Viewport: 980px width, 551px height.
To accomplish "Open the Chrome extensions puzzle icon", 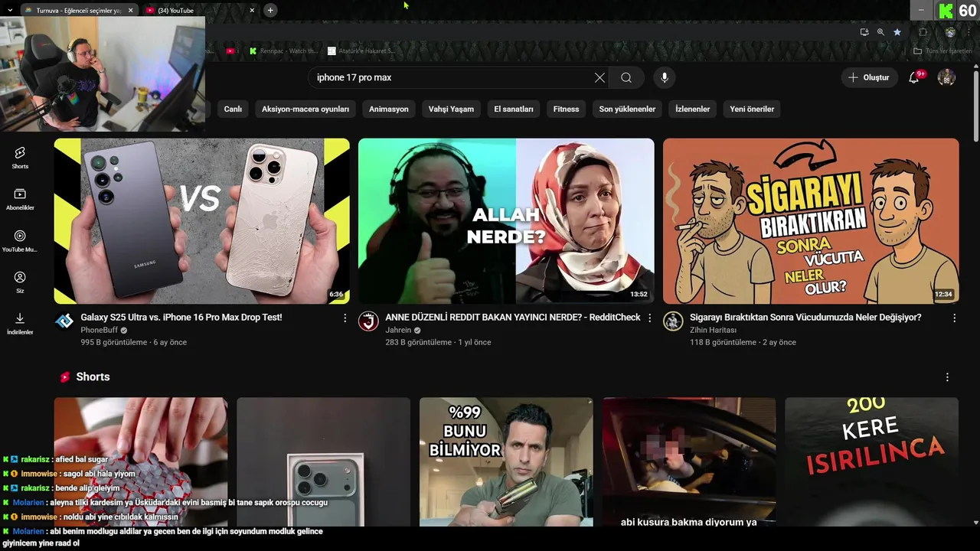I will (923, 32).
